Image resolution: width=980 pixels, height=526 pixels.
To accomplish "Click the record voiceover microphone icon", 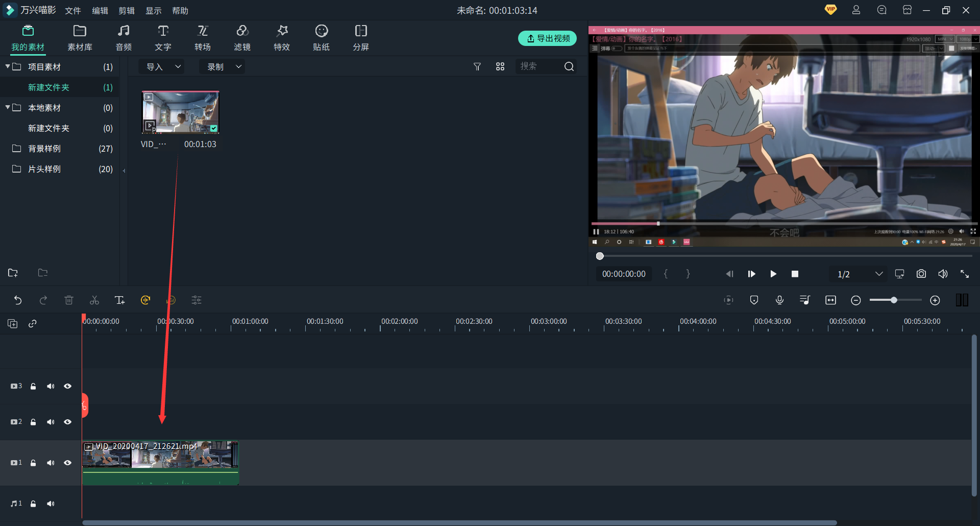I will pos(779,300).
